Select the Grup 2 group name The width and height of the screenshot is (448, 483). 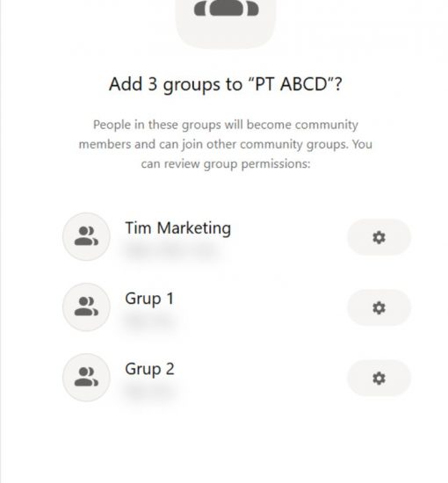[x=149, y=369]
